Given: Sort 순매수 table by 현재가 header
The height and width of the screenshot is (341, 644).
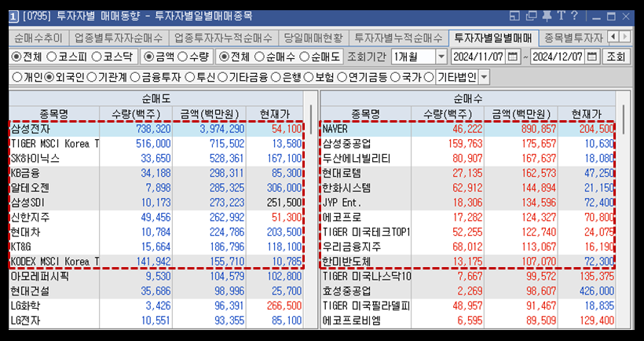Looking at the screenshot, I should (x=587, y=114).
